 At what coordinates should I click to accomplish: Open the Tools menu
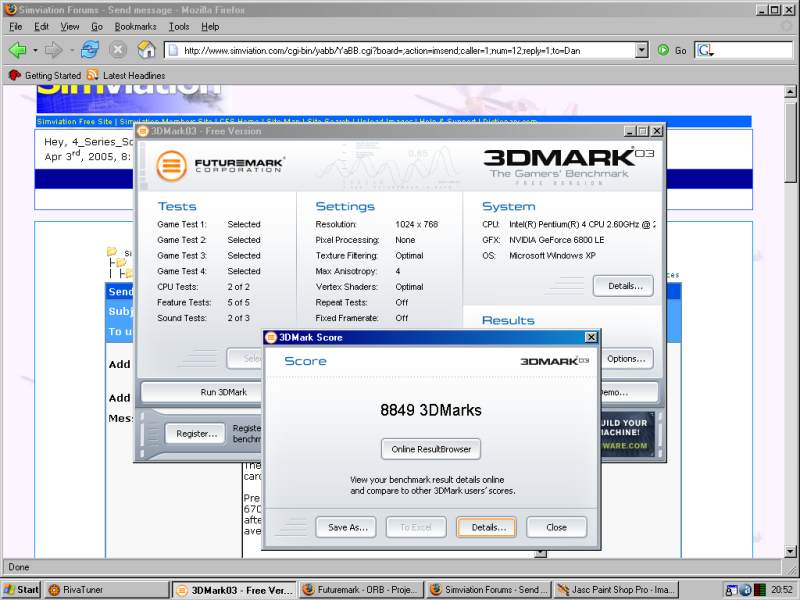tap(179, 26)
